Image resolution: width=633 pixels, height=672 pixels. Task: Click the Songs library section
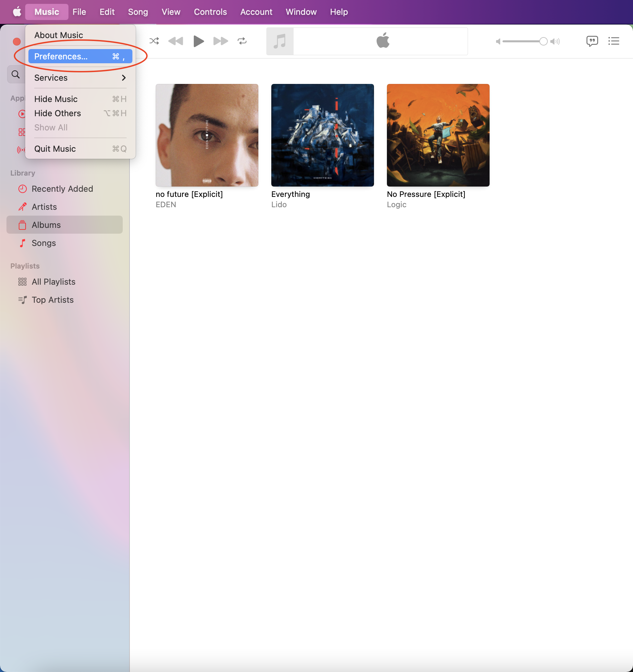(43, 243)
